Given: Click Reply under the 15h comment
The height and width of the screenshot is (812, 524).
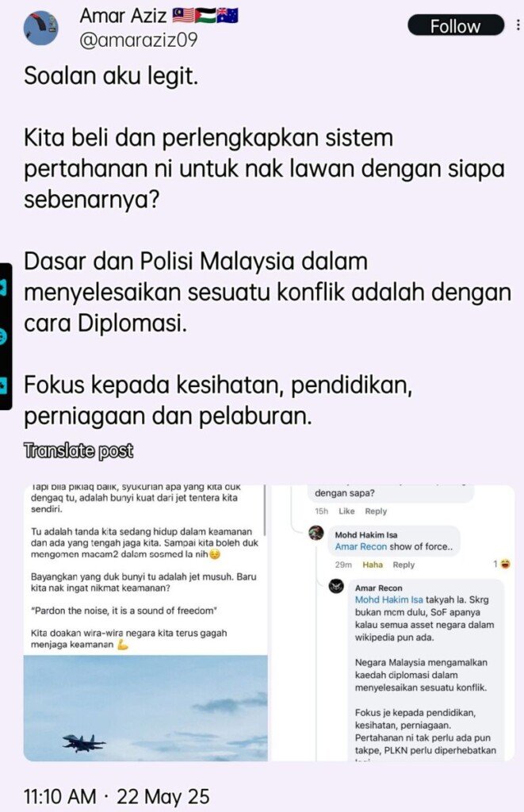Looking at the screenshot, I should (376, 511).
